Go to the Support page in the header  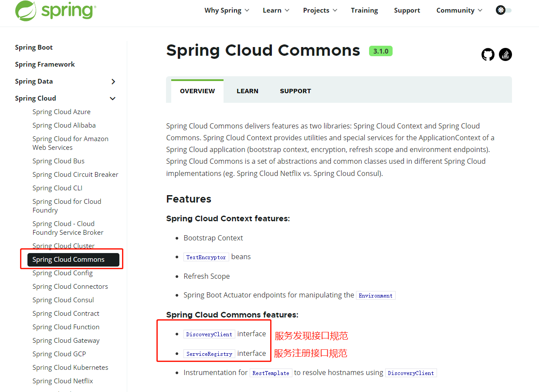coord(407,10)
